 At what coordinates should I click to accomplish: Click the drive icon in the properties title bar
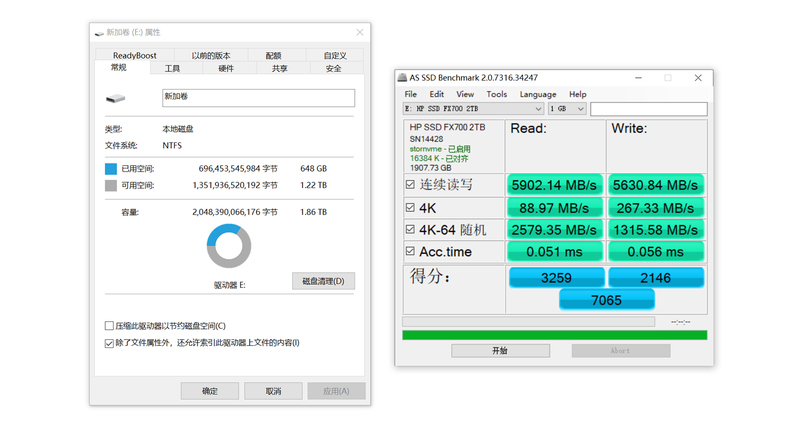[99, 33]
